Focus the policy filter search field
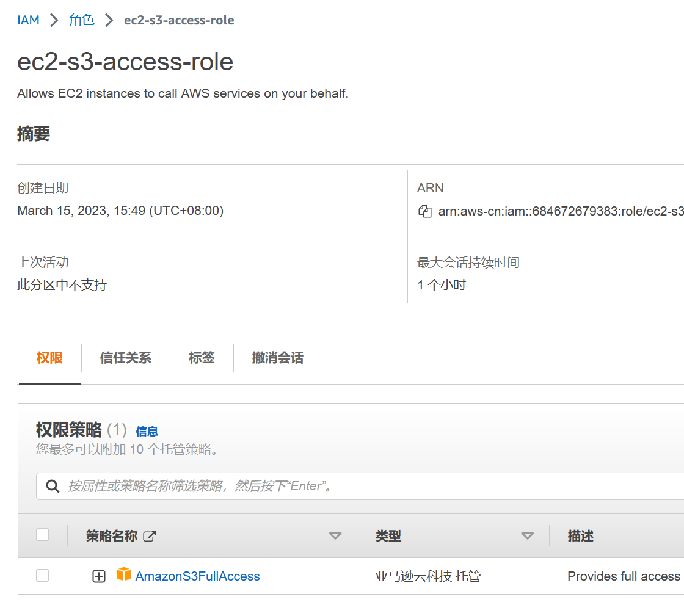The height and width of the screenshot is (616, 684). (360, 486)
